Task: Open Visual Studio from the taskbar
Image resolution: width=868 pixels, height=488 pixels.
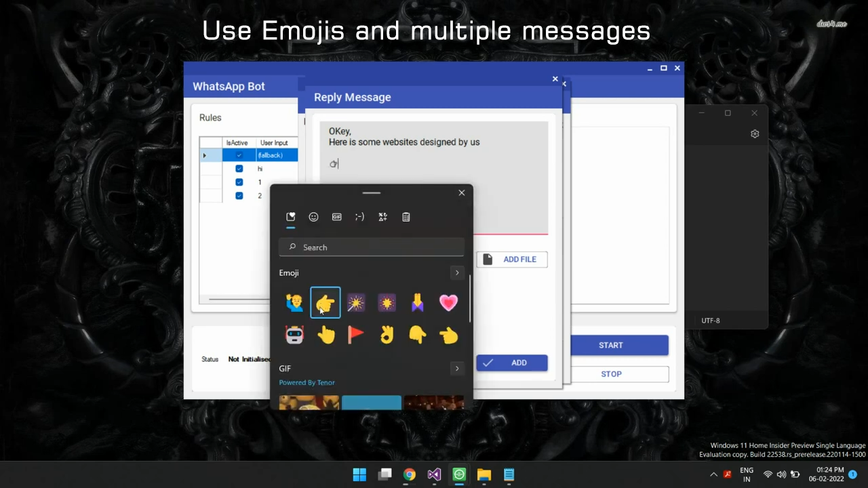Action: tap(434, 474)
